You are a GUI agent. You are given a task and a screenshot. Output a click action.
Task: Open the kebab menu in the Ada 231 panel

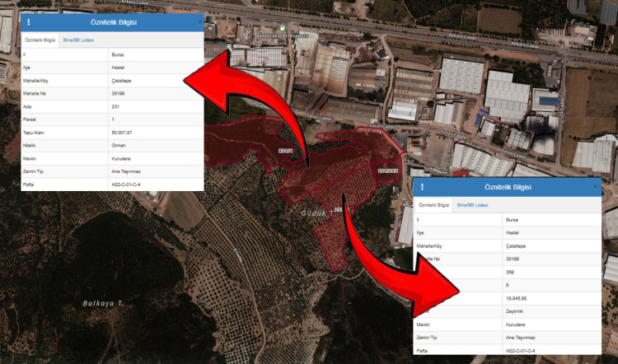[x=29, y=22]
